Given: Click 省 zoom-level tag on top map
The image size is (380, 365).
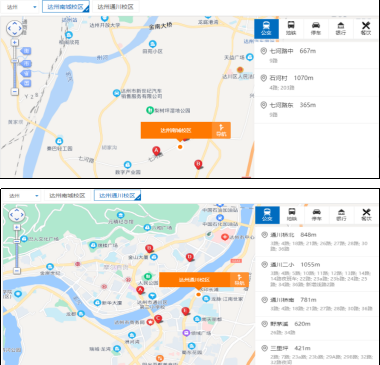Looking at the screenshot, I should point(26,73).
